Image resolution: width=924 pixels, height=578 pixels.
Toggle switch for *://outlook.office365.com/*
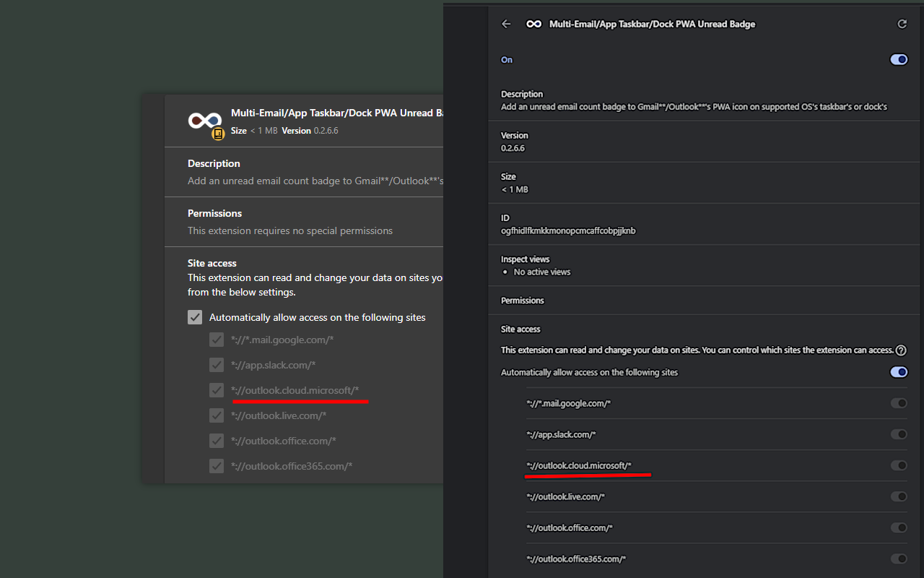(x=899, y=558)
